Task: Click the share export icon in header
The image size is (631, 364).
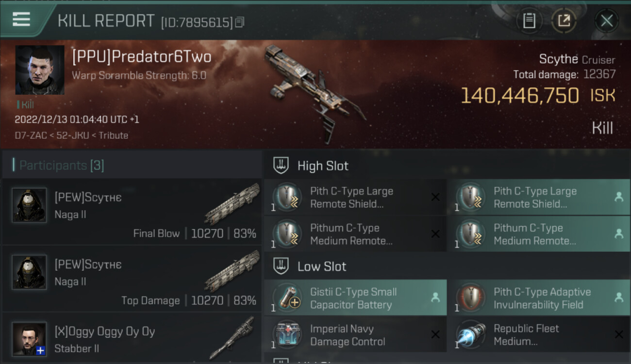Action: (564, 20)
